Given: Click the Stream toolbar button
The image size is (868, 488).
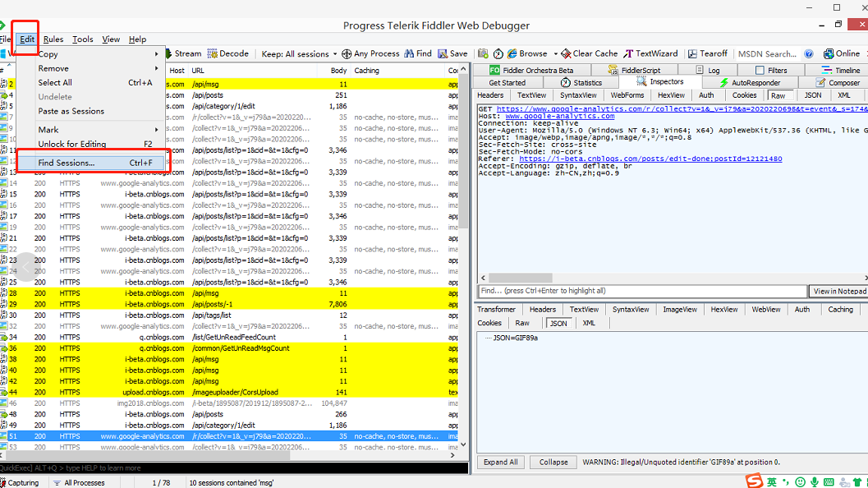Looking at the screenshot, I should click(x=183, y=53).
